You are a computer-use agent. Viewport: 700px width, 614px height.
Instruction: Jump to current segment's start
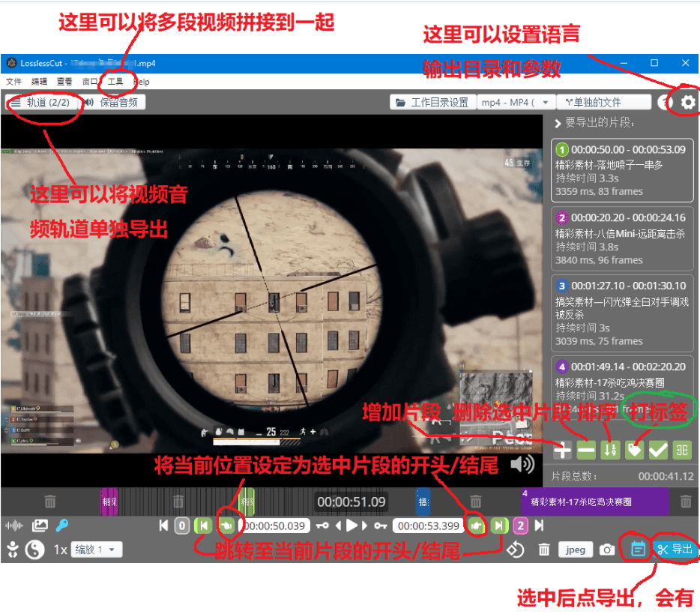click(203, 526)
